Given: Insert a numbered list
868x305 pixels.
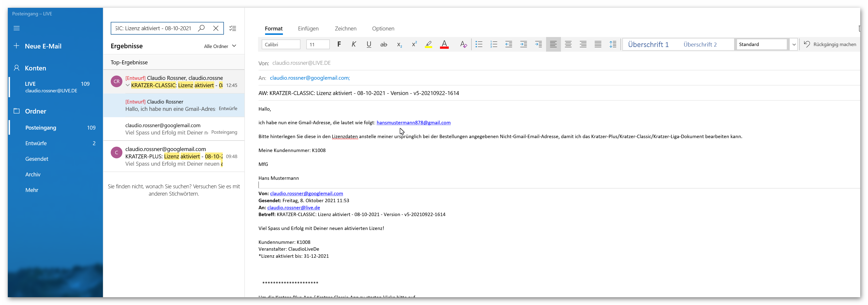Looking at the screenshot, I should [494, 44].
